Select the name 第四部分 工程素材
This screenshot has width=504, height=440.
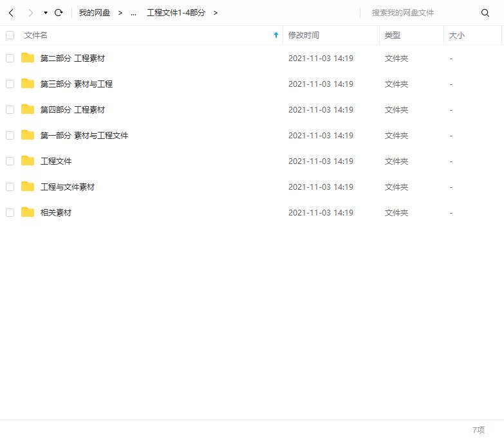point(73,109)
